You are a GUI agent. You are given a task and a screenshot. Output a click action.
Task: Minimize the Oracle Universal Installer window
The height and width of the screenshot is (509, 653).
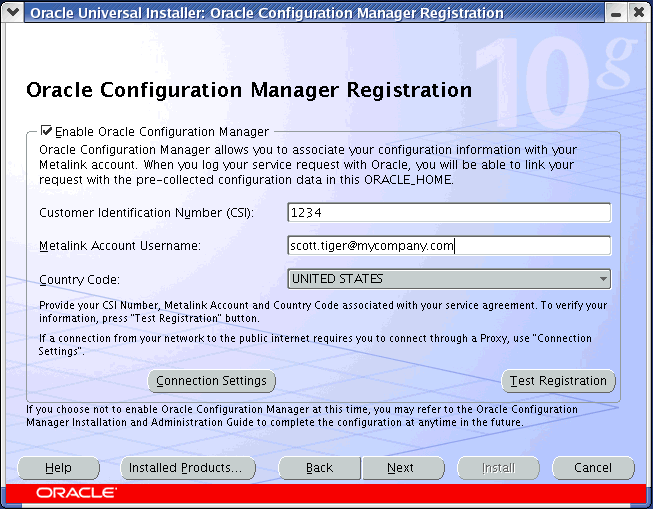point(613,13)
